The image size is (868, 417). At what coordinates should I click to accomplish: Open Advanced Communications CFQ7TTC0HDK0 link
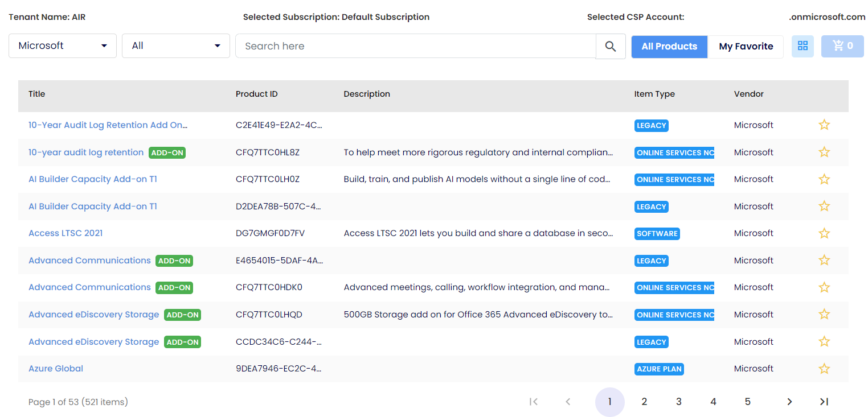89,287
